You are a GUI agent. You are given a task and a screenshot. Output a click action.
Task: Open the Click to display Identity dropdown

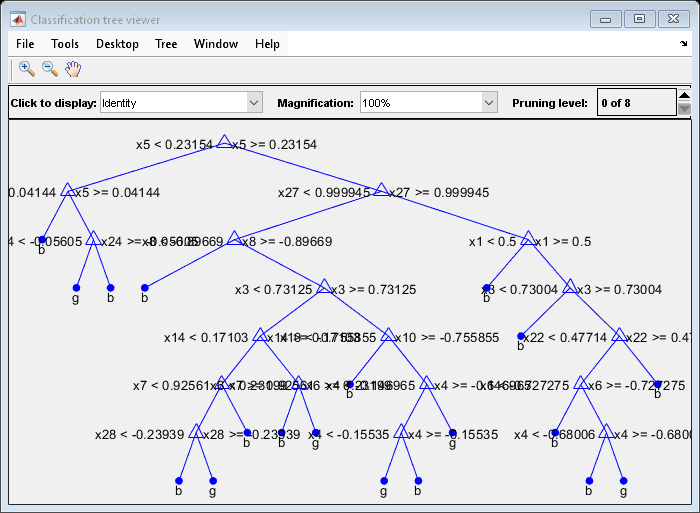[x=181, y=103]
